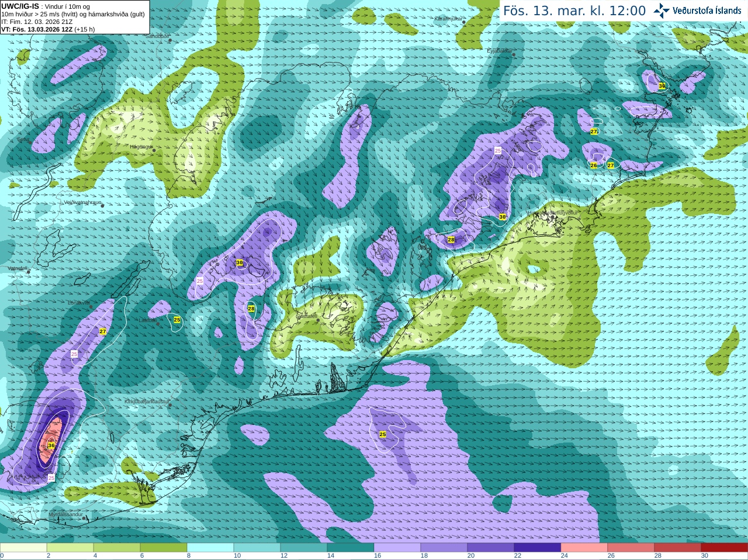Viewport: 748px width, 560px height.
Task: Click the Lónakvísl station label
Action: point(78,303)
